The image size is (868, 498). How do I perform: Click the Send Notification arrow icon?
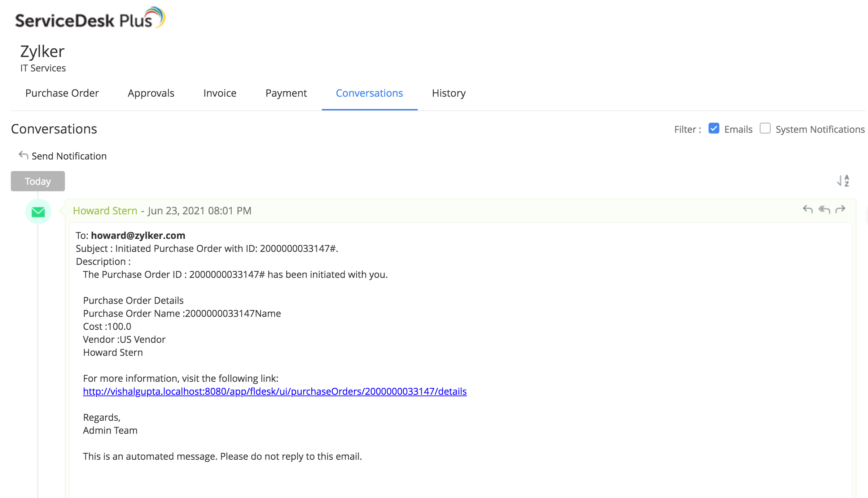click(23, 155)
